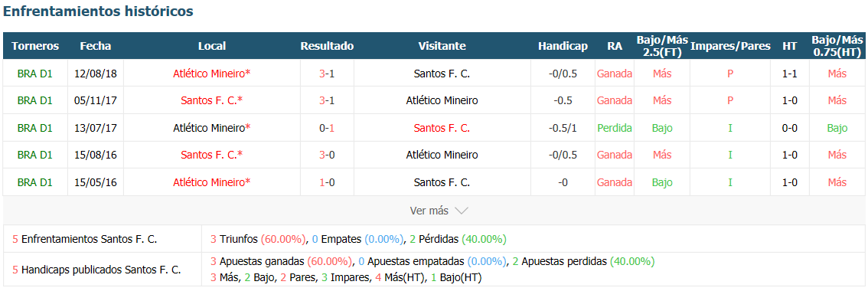The width and height of the screenshot is (868, 288).
Task: Open Atlético Mineiro in the 12/08/18 row
Action: point(211,73)
